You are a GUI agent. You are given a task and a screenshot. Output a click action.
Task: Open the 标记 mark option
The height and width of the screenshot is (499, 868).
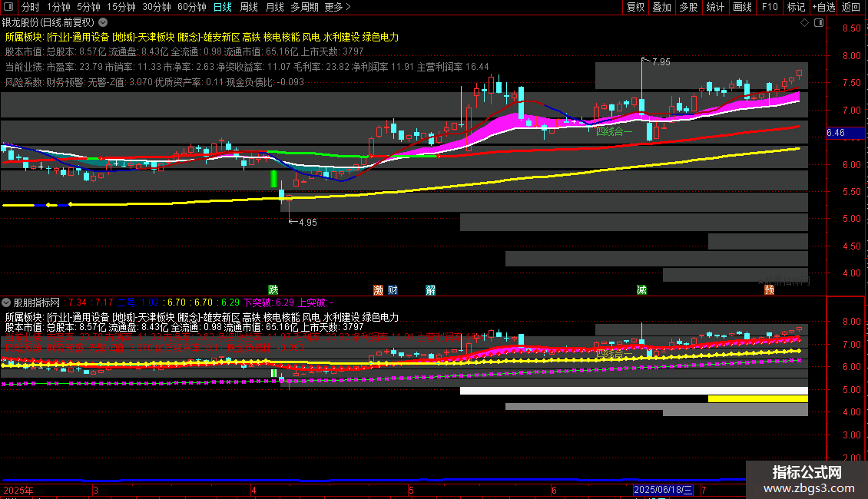(x=796, y=7)
